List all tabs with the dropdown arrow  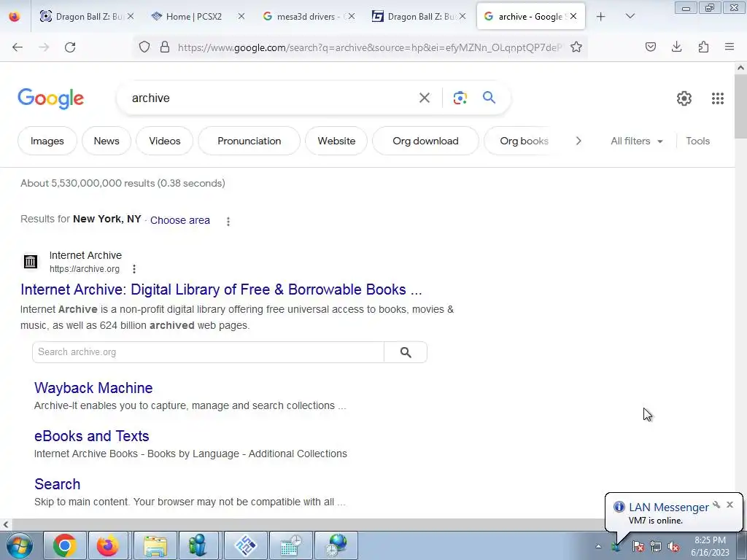coord(630,16)
